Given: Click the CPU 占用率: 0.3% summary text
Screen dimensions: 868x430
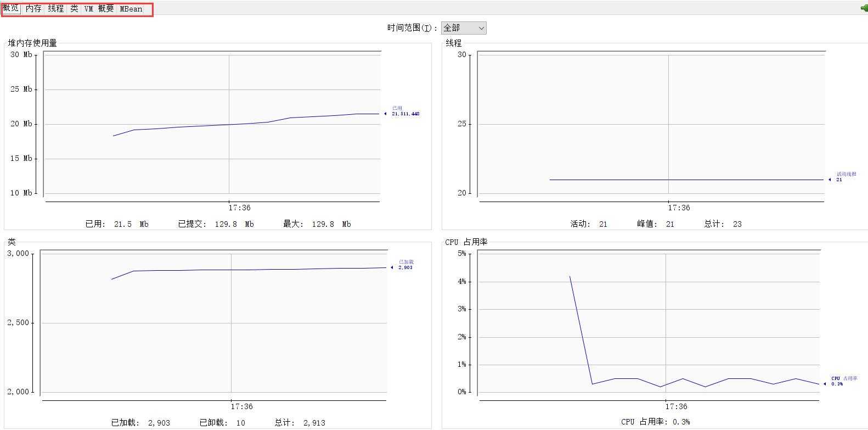Looking at the screenshot, I should [656, 422].
